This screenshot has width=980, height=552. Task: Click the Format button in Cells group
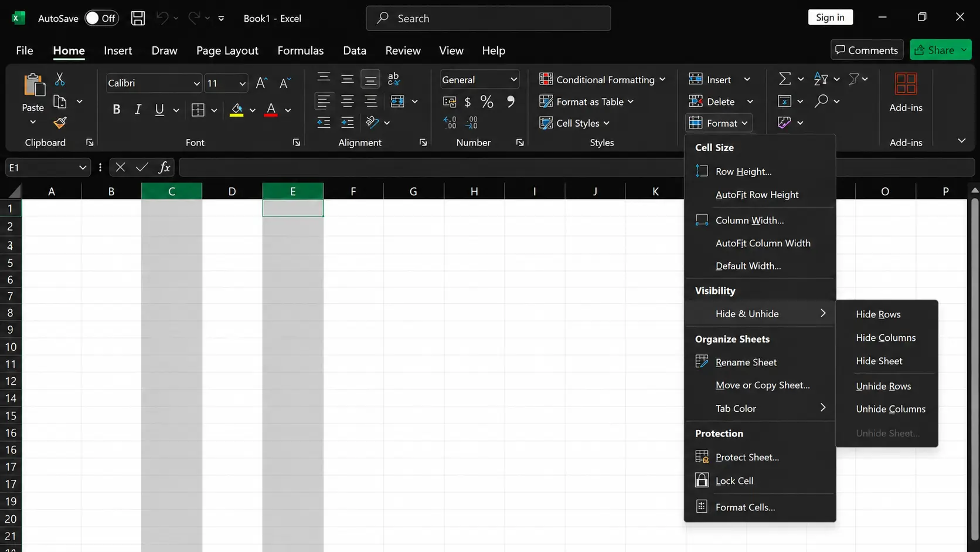tap(719, 123)
